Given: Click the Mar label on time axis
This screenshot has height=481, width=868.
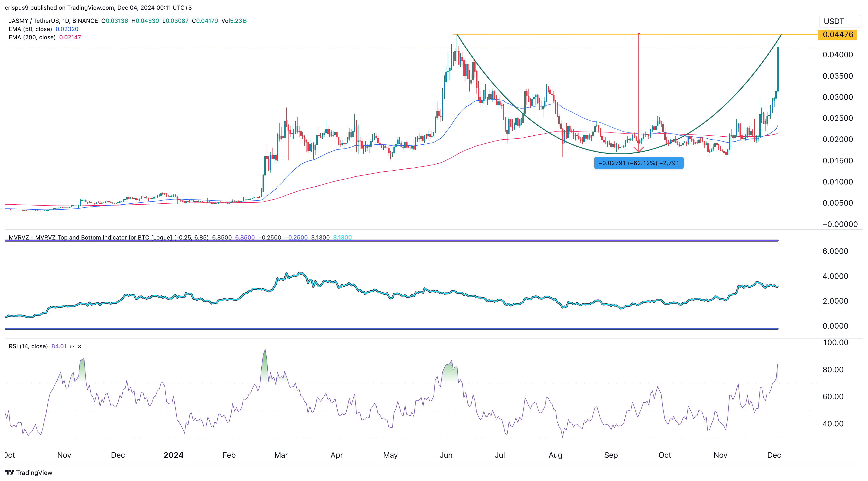Looking at the screenshot, I should [281, 455].
